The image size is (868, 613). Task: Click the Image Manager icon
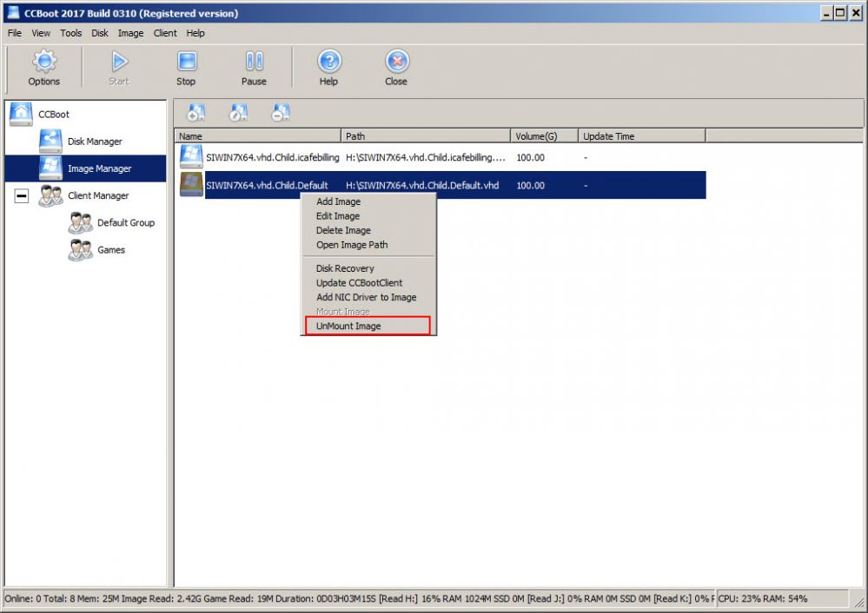click(x=50, y=168)
